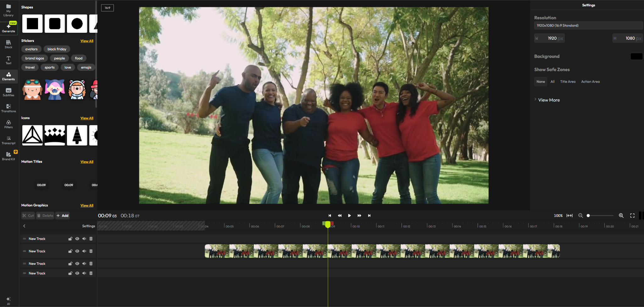Select Action Area safe zone

coord(590,82)
